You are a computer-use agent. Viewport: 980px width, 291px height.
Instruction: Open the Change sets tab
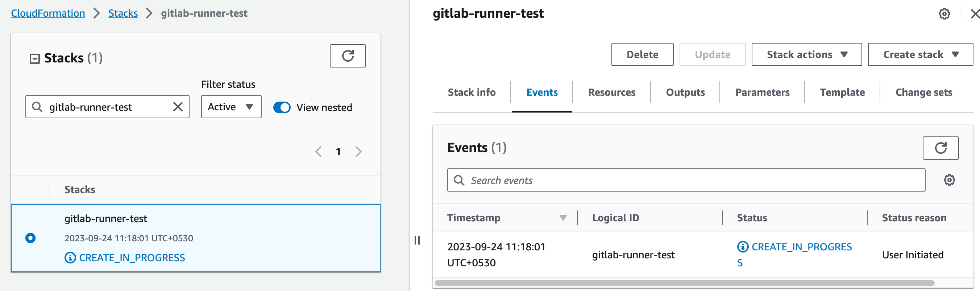tap(923, 92)
